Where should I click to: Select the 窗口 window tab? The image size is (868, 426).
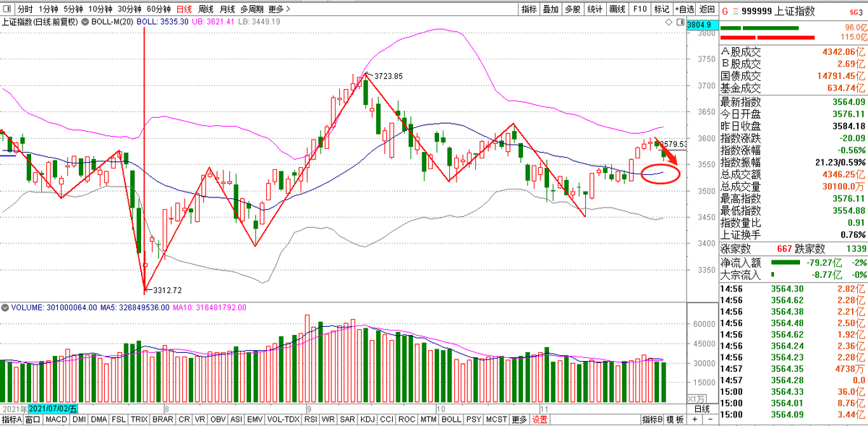click(x=33, y=419)
